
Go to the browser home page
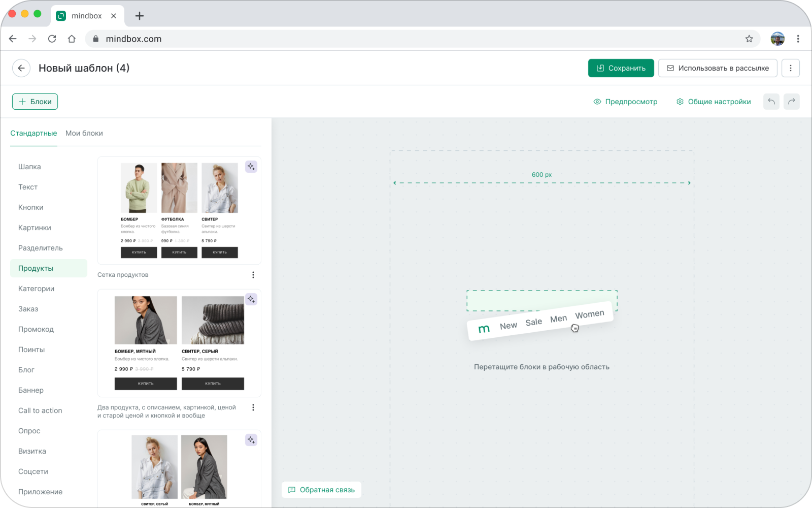pyautogui.click(x=72, y=39)
